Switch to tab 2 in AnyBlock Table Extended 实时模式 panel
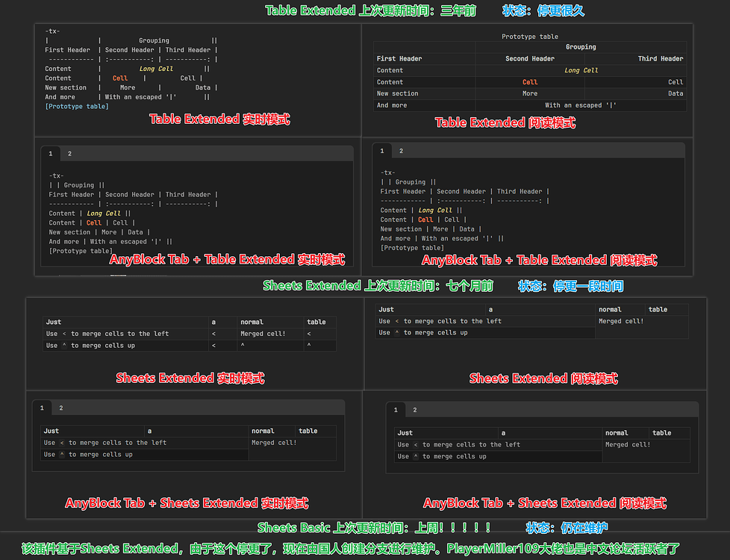 pyautogui.click(x=70, y=154)
